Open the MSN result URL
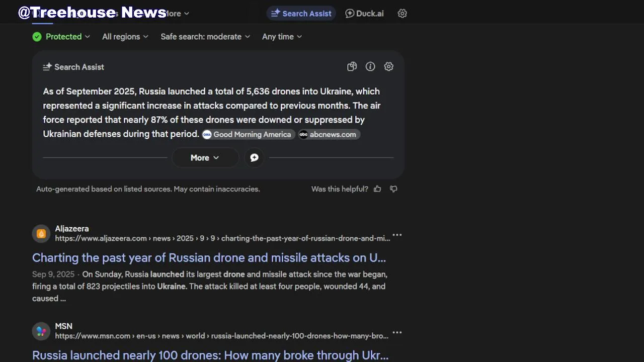The image size is (644, 362). pyautogui.click(x=221, y=336)
